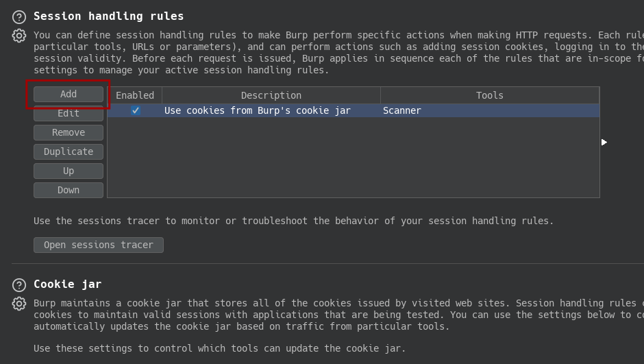Sort by the Tools column header
Screen dimensions: 644x364
490,95
